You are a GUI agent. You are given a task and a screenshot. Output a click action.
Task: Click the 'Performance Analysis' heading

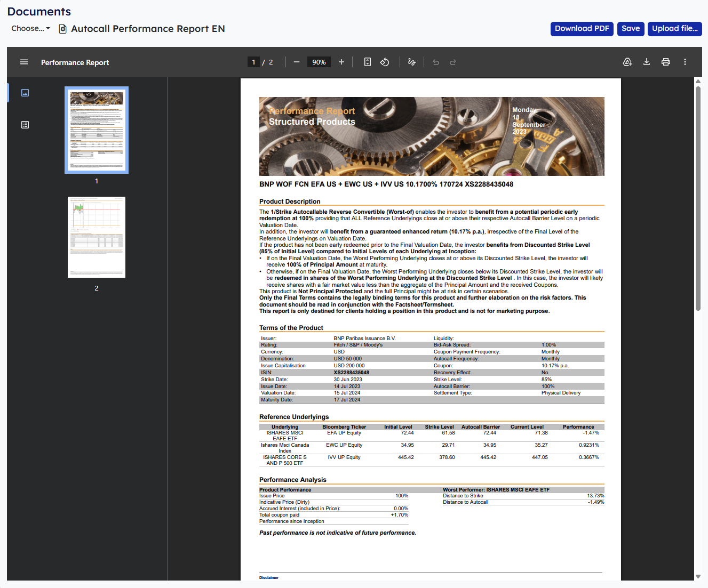(293, 480)
